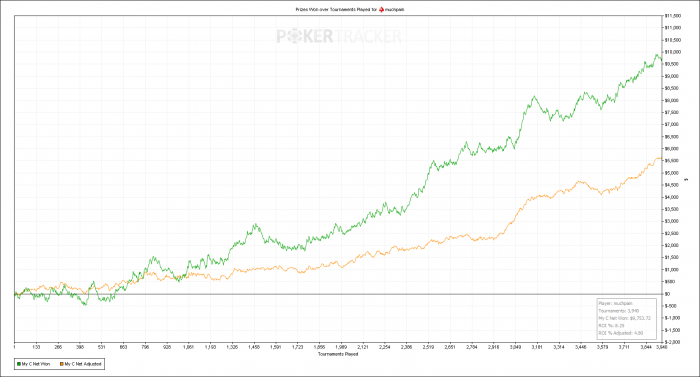This screenshot has height=377, width=700.
Task: Click the 2,519 tick on the x-axis
Action: 428,347
